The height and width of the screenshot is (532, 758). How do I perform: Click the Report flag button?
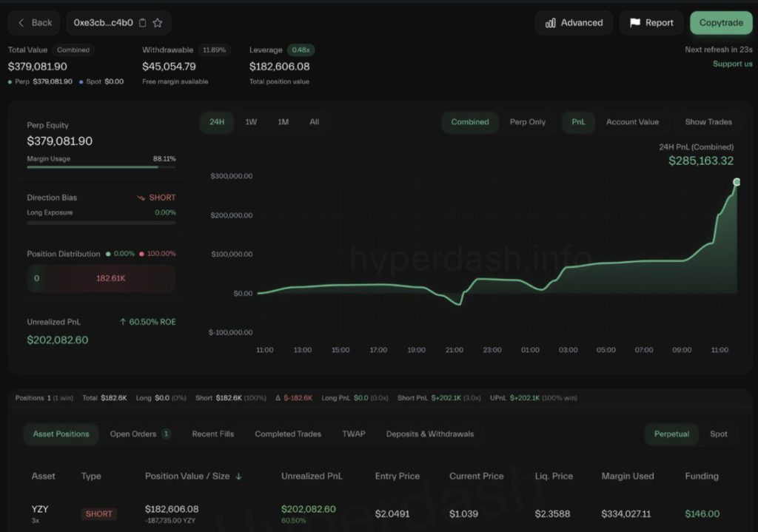(651, 23)
